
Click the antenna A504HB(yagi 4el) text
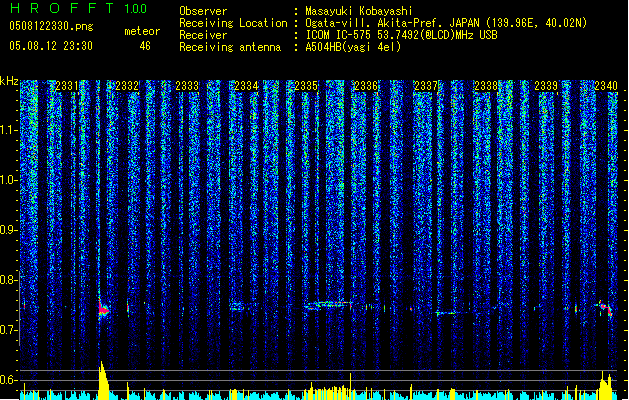click(x=353, y=47)
